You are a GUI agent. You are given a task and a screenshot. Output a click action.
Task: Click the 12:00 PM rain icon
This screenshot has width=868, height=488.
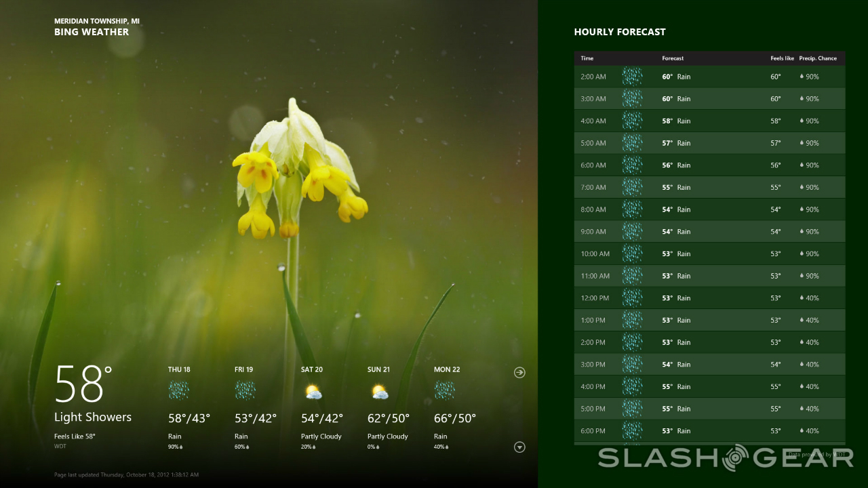pyautogui.click(x=632, y=298)
